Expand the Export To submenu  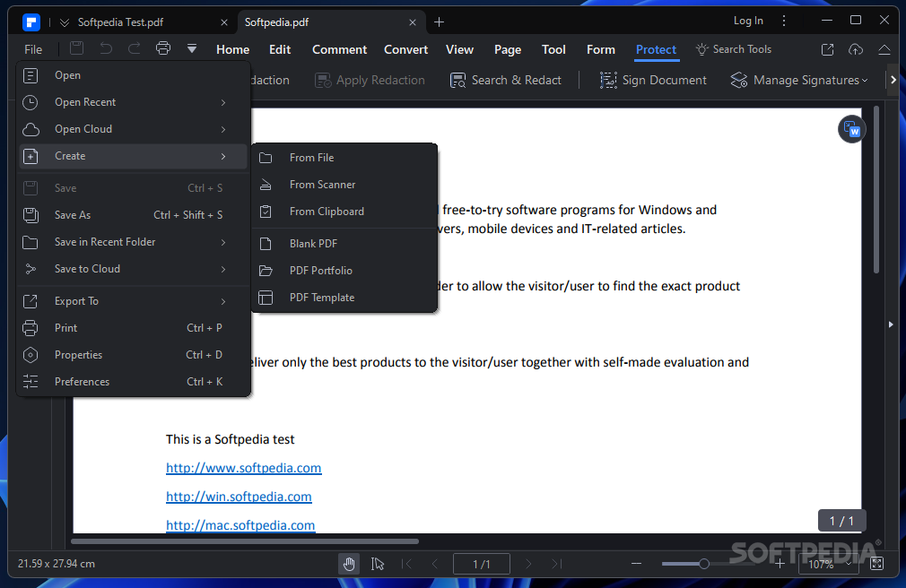[134, 301]
